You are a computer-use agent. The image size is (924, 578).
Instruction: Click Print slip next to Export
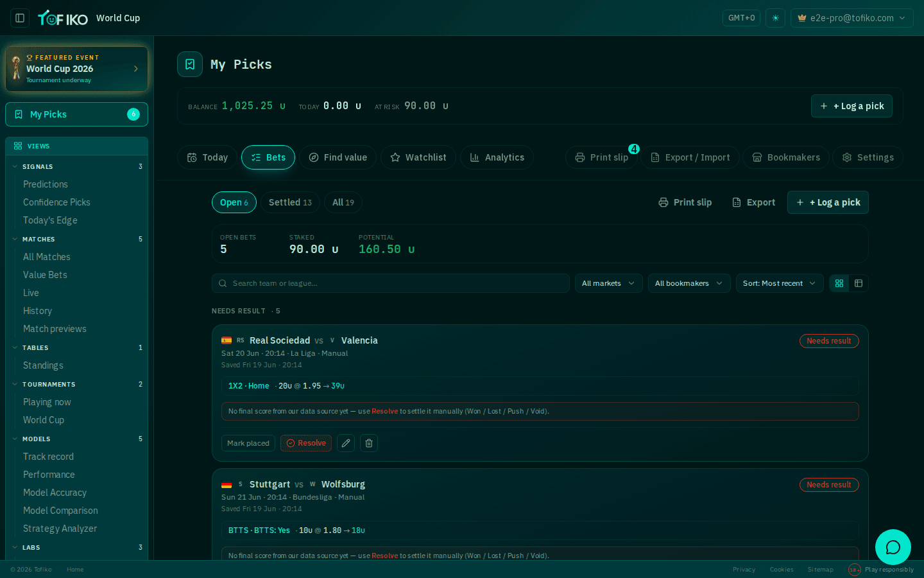(x=685, y=202)
